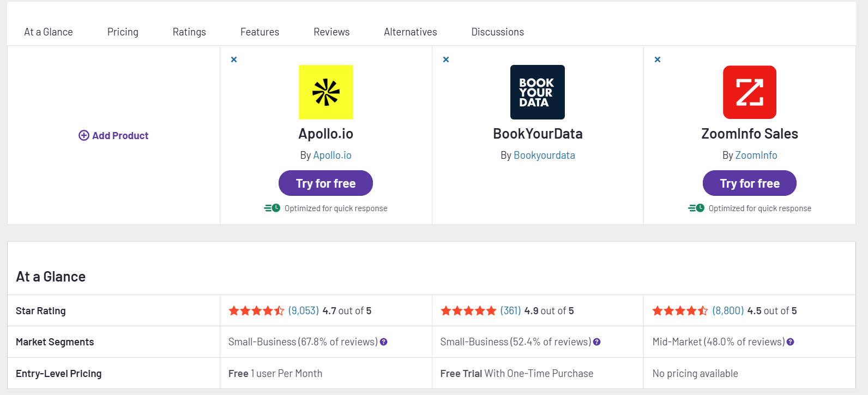Click 'Small-Business (52.4% of reviews)' text

point(516,342)
